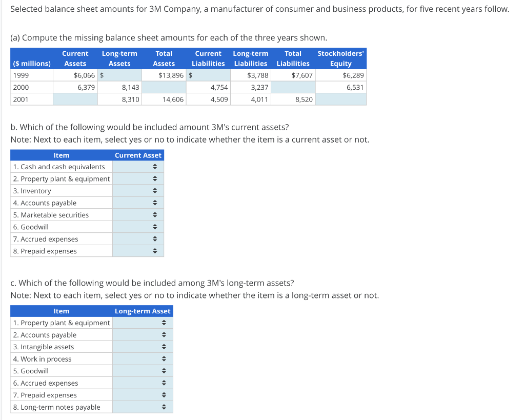This screenshot has height=420, width=525.
Task: Open the Current Asset dropdown for Inventory
Action: pyautogui.click(x=156, y=190)
